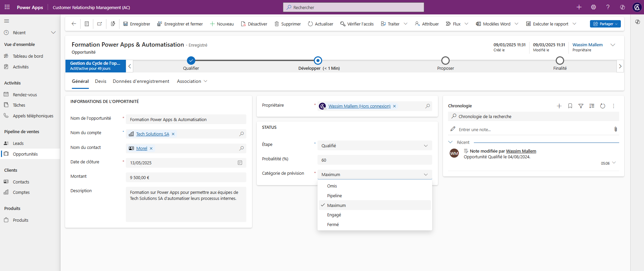
Task: Refresh the record with Actualiser
Action: click(320, 24)
